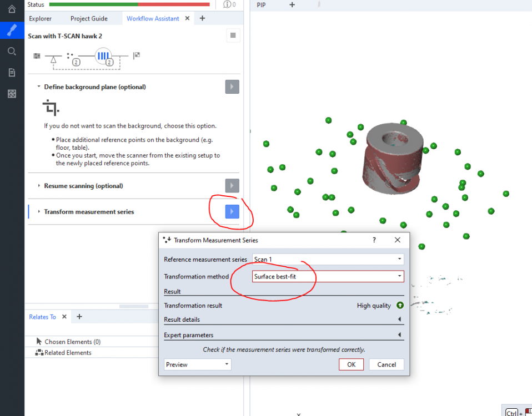The height and width of the screenshot is (416, 532).
Task: Switch to the Project Guide tab
Action: 89,18
